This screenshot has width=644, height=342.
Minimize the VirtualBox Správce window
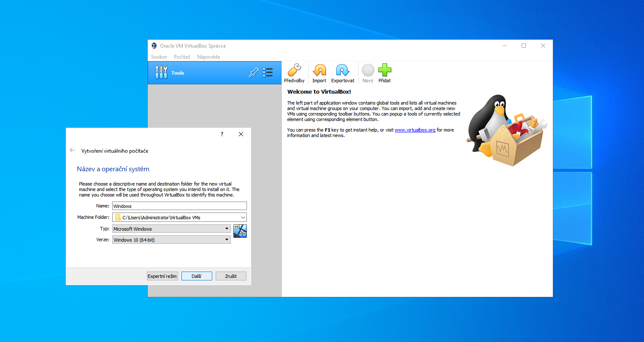click(x=504, y=46)
